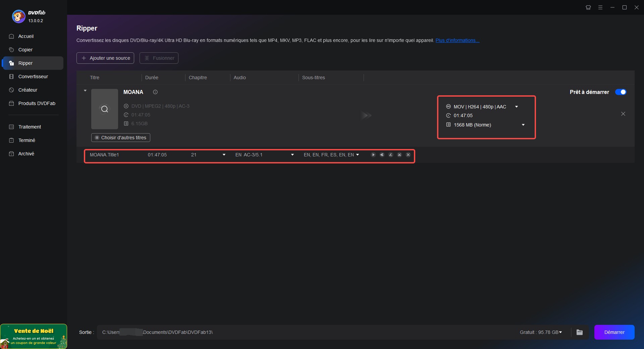
Task: Open the MOV | H264 profile dropdown
Action: point(517,107)
